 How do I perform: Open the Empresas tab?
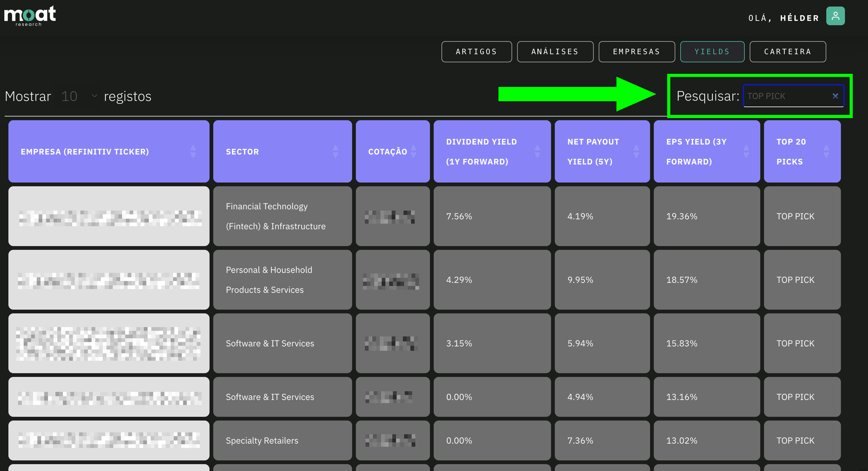pyautogui.click(x=636, y=52)
